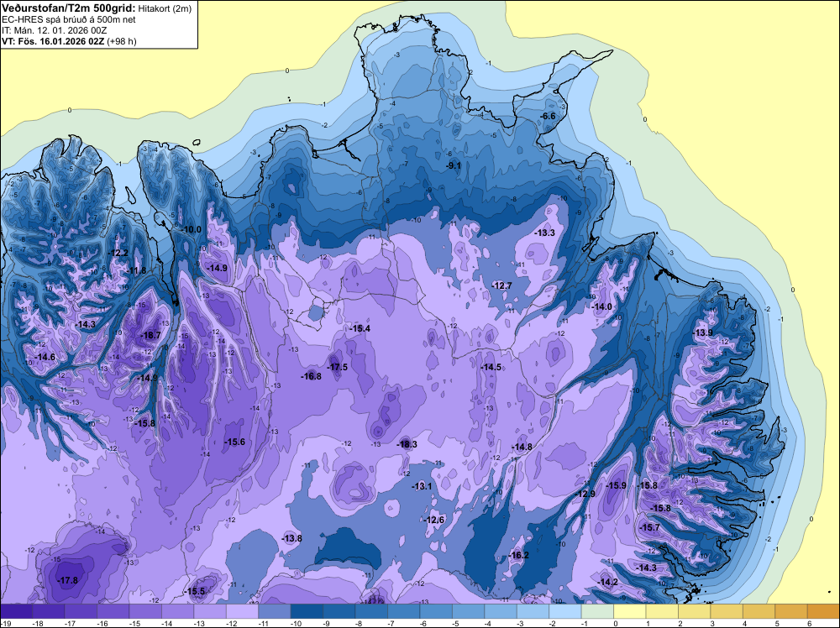Click the -15.4 temperature label

point(360,328)
